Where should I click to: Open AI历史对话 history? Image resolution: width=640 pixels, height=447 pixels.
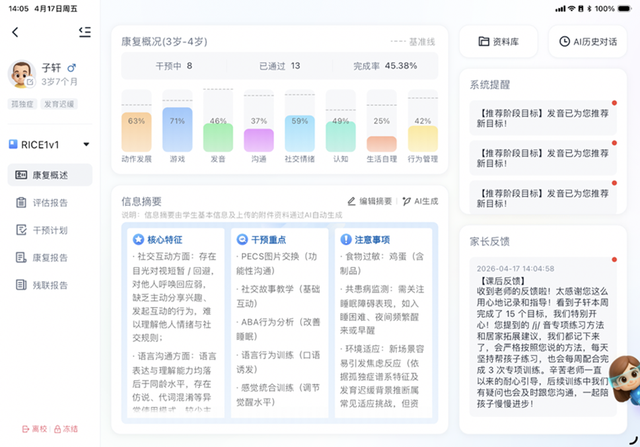[x=587, y=42]
